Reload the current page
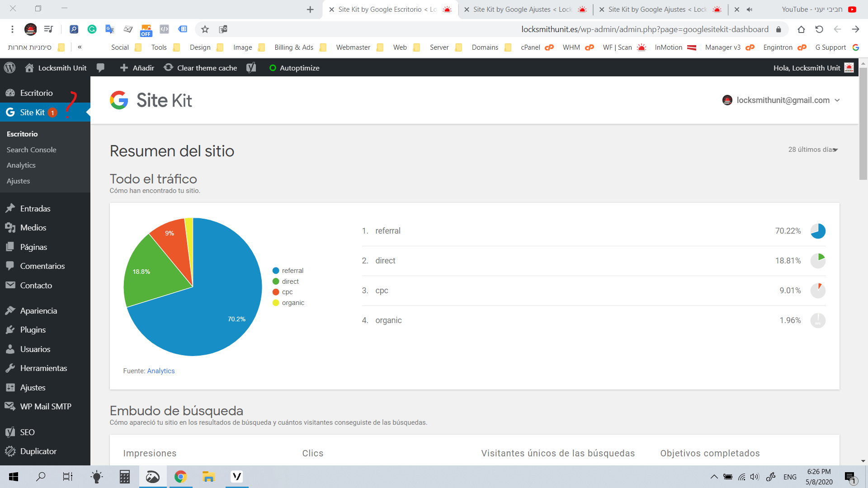 coord(819,29)
